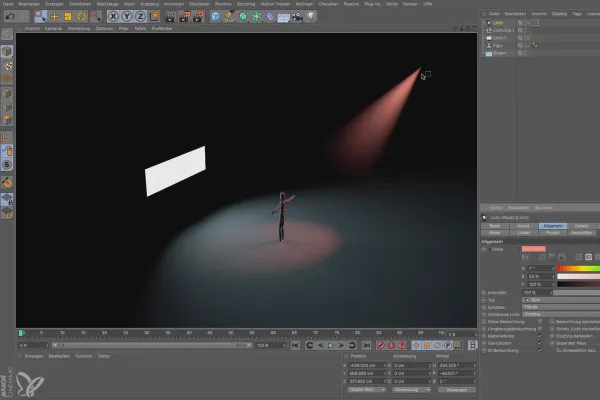Toggle the enable checkmark for Figur
This screenshot has width=600, height=400.
pos(528,46)
